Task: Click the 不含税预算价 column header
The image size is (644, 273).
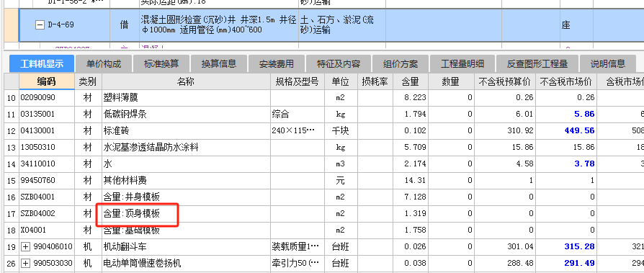Action: click(505, 81)
